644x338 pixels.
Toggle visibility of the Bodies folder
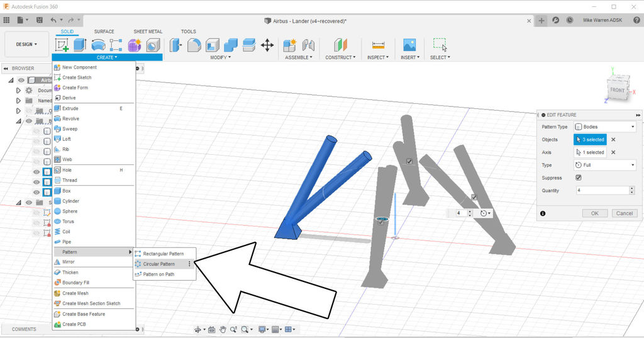[29, 121]
